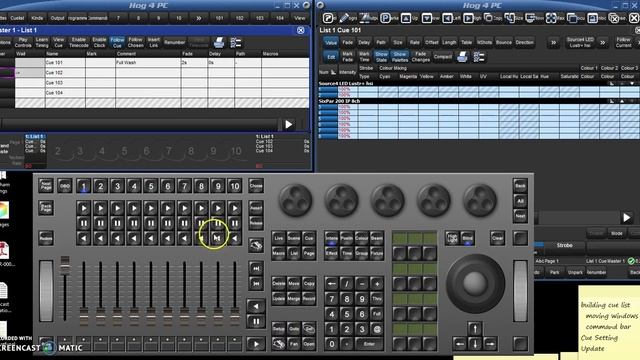Click the first encoder wheel on the console
The width and height of the screenshot is (640, 360).
[296, 200]
